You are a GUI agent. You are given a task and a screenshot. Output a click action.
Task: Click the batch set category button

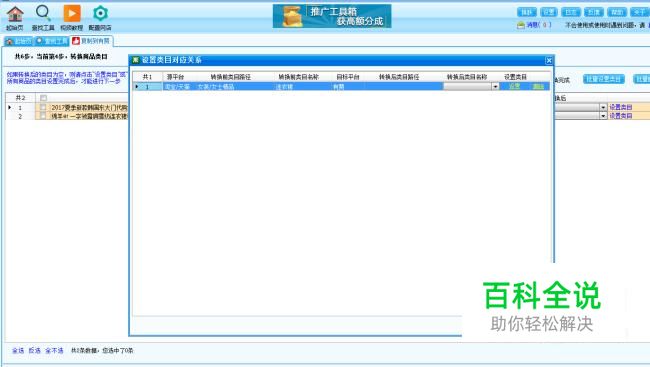(x=604, y=79)
